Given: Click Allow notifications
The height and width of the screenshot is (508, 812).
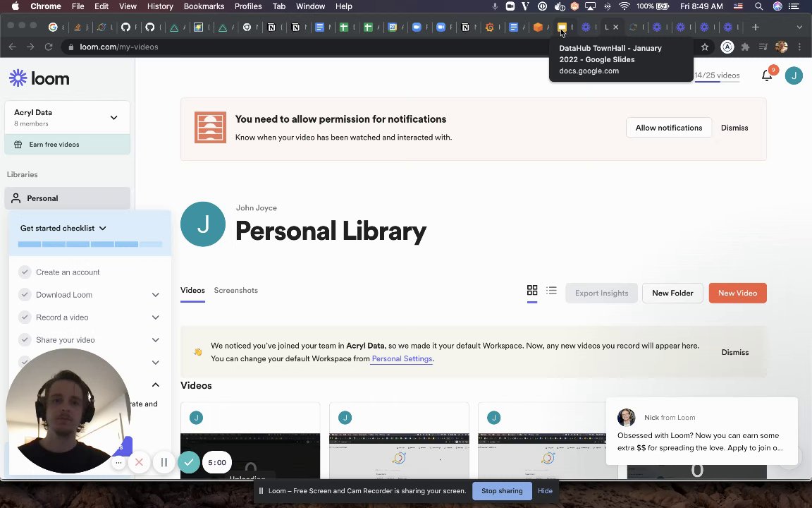Looking at the screenshot, I should click(x=668, y=128).
